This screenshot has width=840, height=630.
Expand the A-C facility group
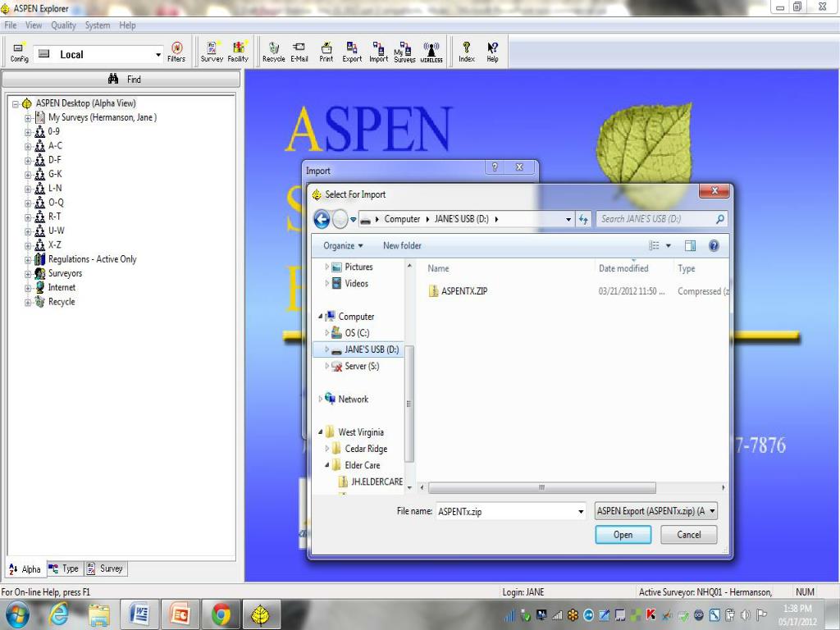(x=27, y=146)
